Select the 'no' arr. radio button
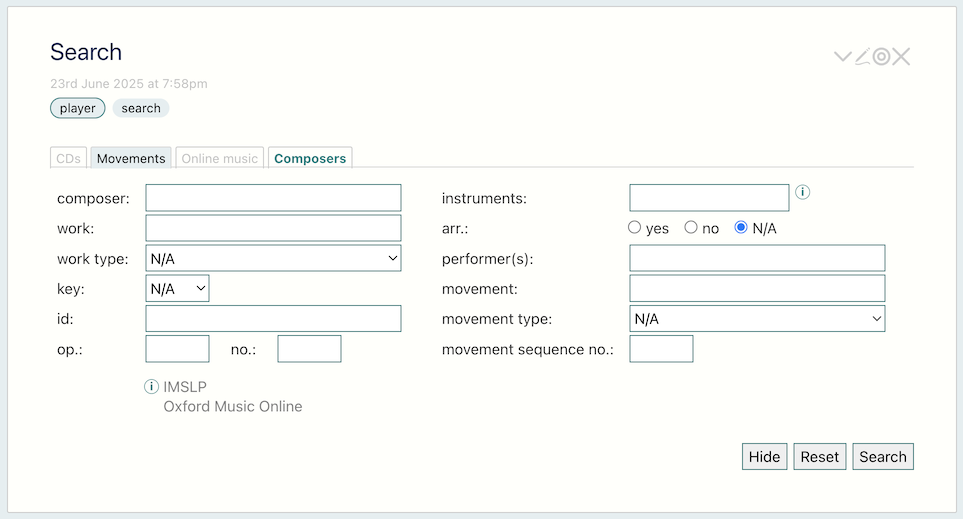963x519 pixels. click(691, 227)
